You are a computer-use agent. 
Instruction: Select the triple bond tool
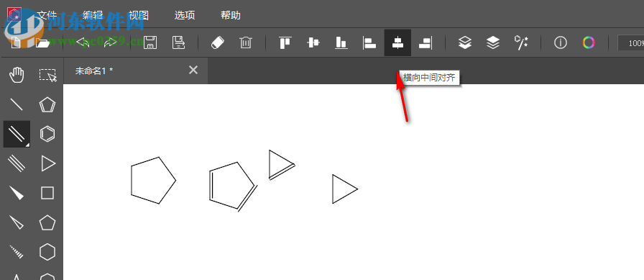pos(17,163)
